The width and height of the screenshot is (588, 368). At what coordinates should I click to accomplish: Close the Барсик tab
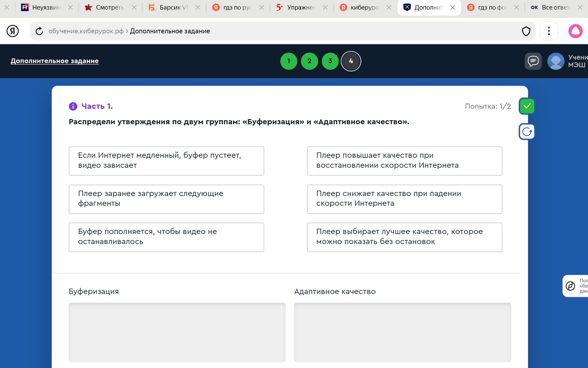coord(198,7)
